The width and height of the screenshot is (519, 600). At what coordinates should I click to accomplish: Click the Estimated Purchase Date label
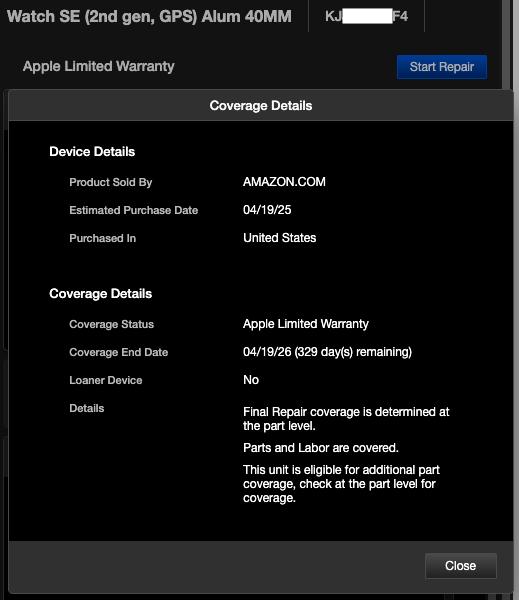point(134,210)
